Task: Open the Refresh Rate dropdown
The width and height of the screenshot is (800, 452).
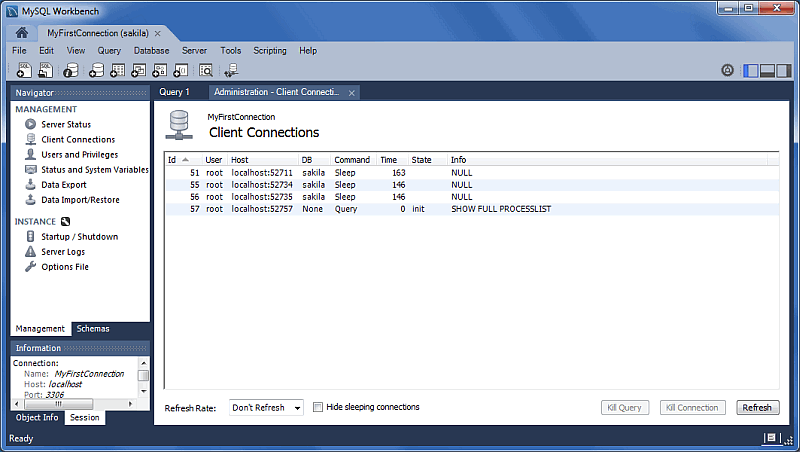Action: tap(266, 408)
